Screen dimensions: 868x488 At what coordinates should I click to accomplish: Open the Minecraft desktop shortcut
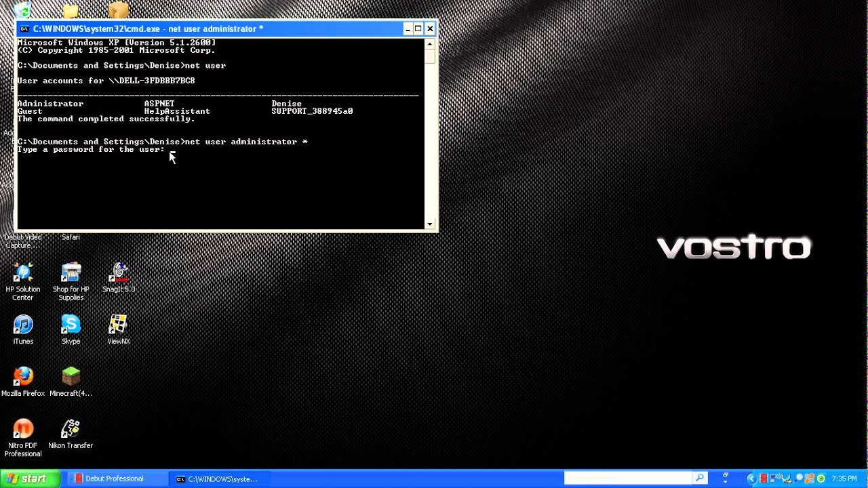click(x=71, y=382)
